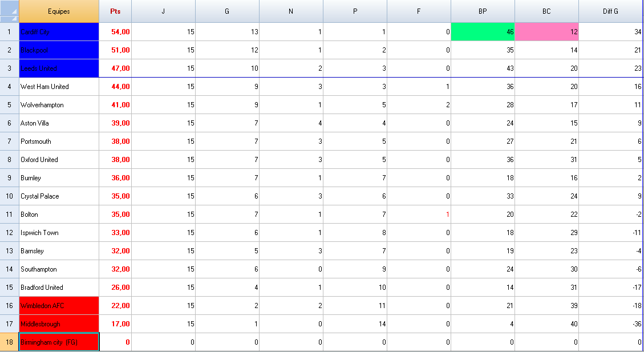Click Wolverhampton's 41,00 points cell
The width and height of the screenshot is (644, 352).
[x=115, y=105]
